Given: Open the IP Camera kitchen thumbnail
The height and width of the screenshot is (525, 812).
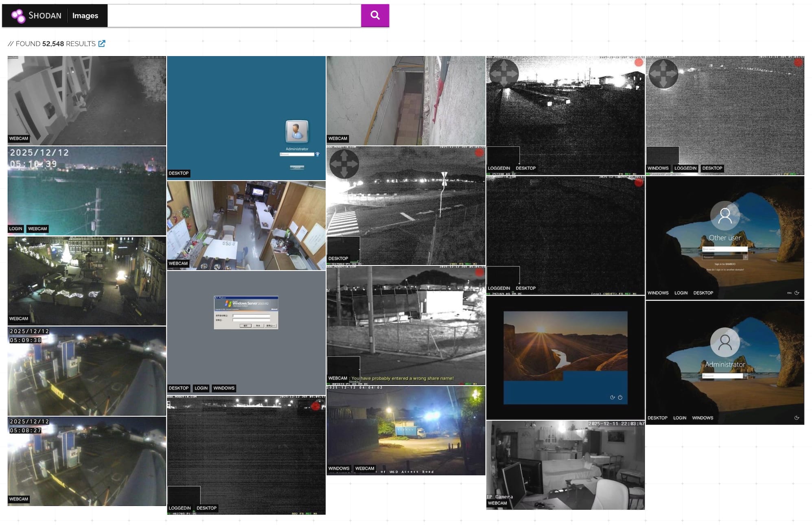Looking at the screenshot, I should [x=565, y=464].
